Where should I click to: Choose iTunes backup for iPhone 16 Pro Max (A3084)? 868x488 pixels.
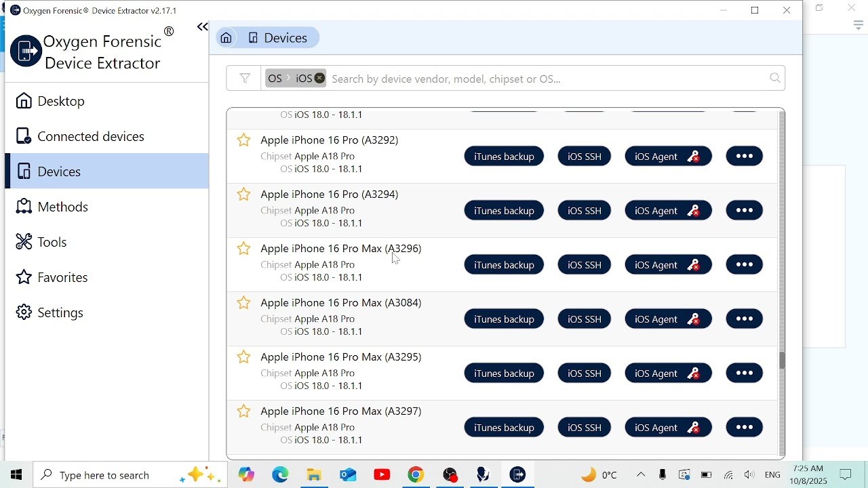[x=504, y=319]
